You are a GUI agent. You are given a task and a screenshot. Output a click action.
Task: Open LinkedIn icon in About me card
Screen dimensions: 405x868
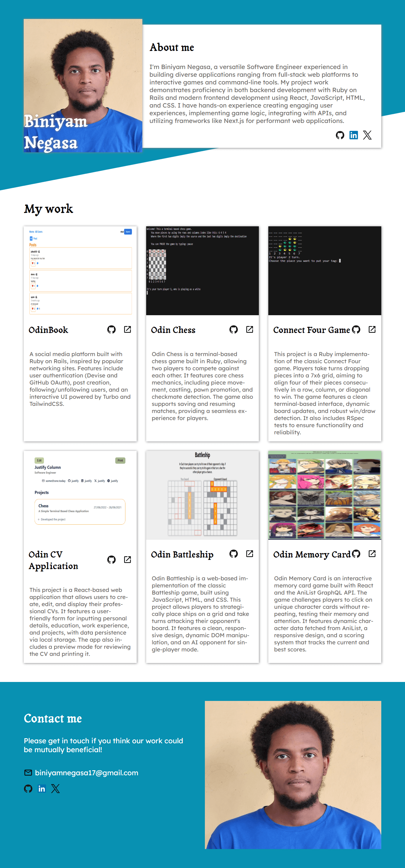pos(353,135)
